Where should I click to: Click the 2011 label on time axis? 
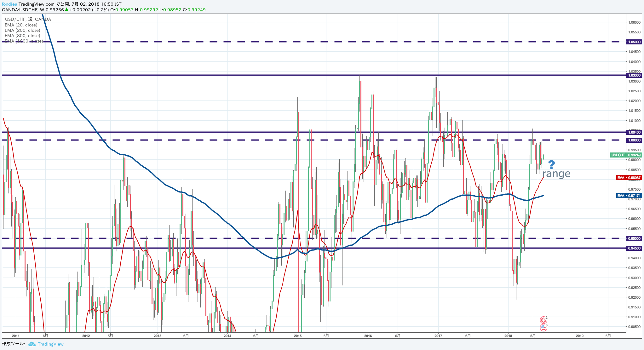(15, 336)
